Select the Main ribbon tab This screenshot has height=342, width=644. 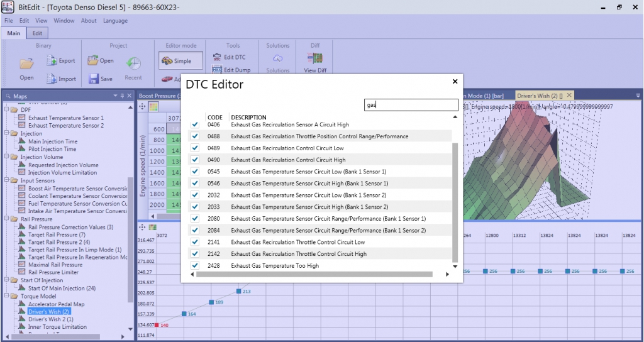(x=14, y=33)
